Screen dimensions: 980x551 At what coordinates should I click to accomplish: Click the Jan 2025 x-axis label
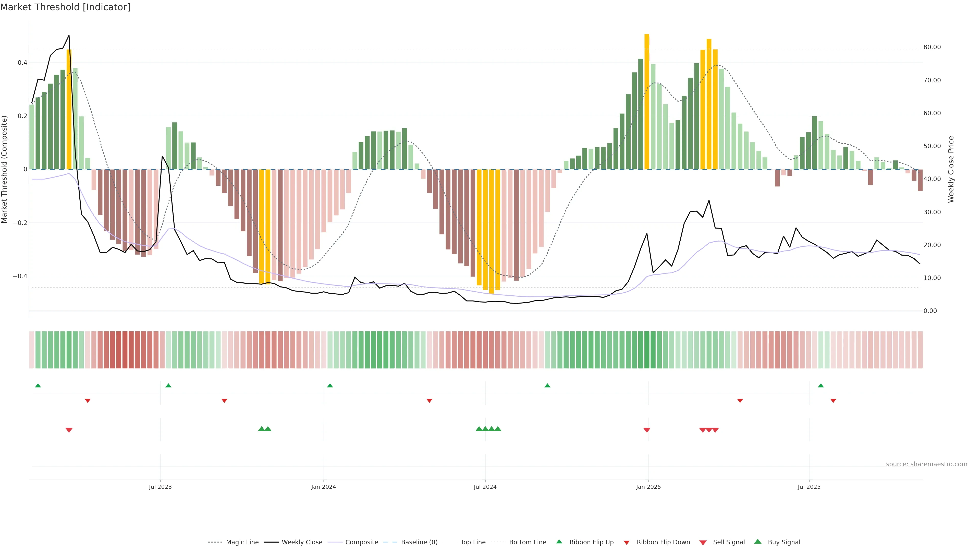pos(648,487)
